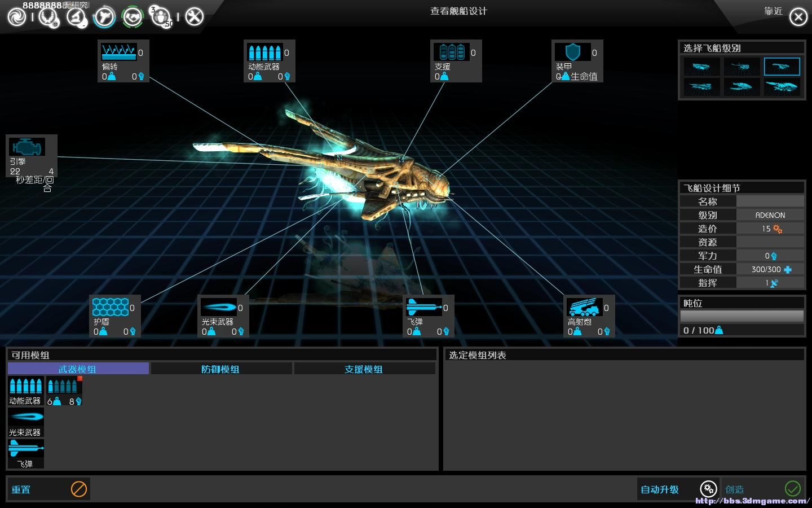Select the middle ship class in bottom row
The image size is (812, 508).
742,87
